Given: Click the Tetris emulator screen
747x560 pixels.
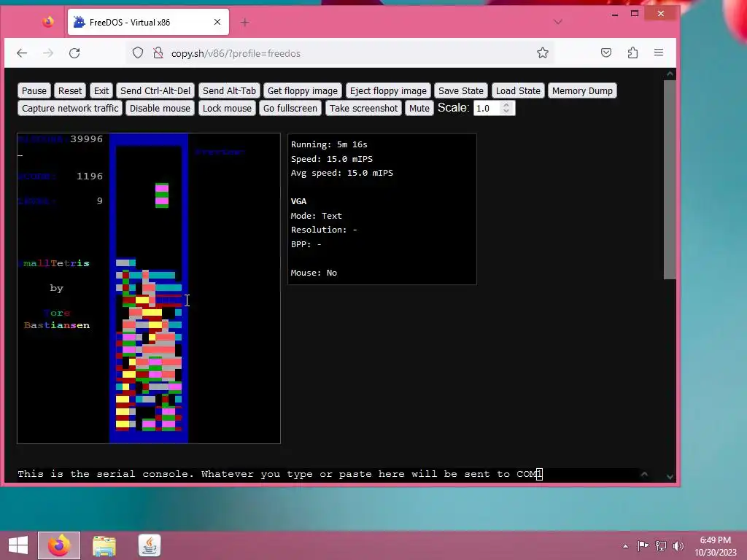Looking at the screenshot, I should coord(149,289).
